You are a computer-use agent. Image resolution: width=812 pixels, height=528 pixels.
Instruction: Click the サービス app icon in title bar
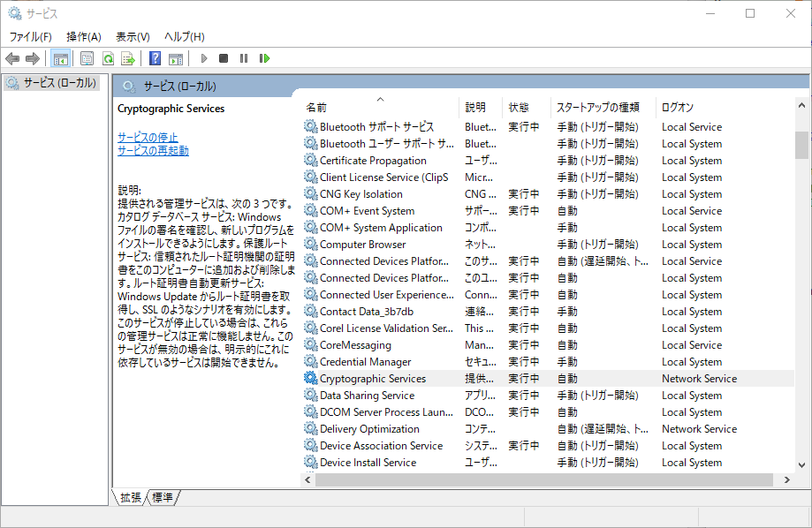[14, 13]
